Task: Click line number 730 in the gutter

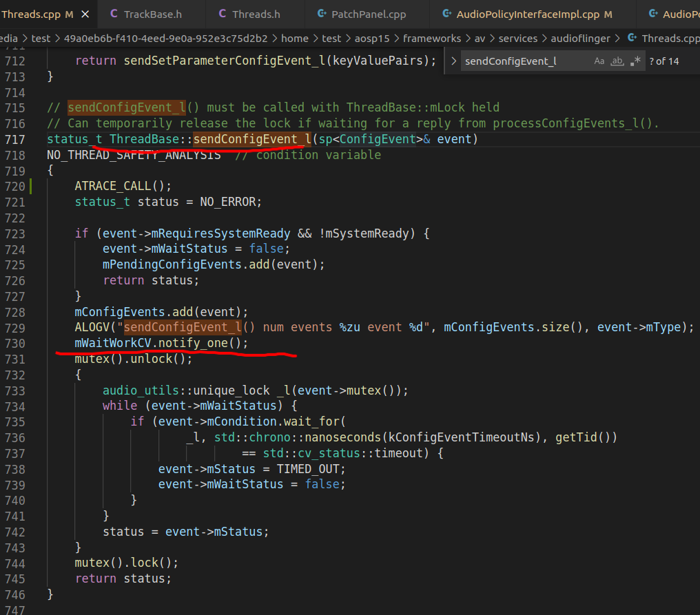Action: click(x=14, y=343)
